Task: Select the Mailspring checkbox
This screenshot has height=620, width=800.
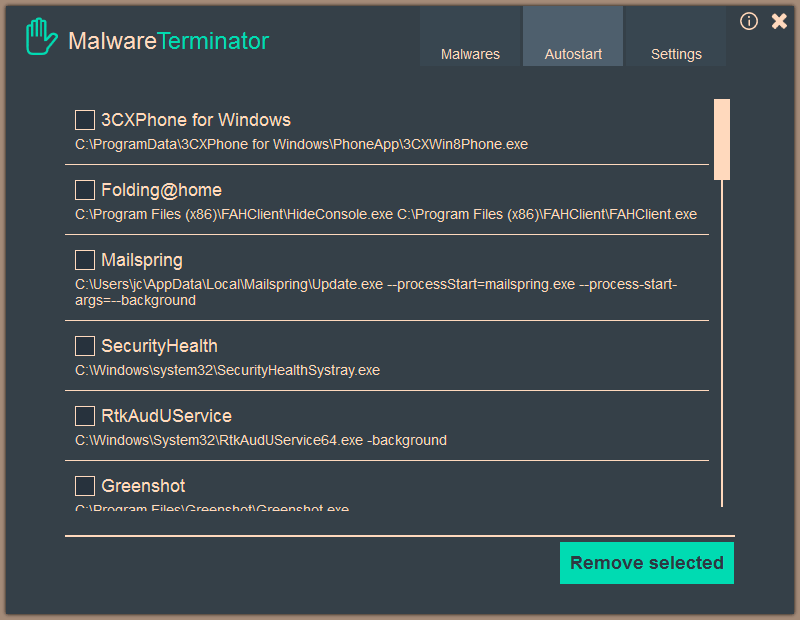Action: click(x=85, y=260)
